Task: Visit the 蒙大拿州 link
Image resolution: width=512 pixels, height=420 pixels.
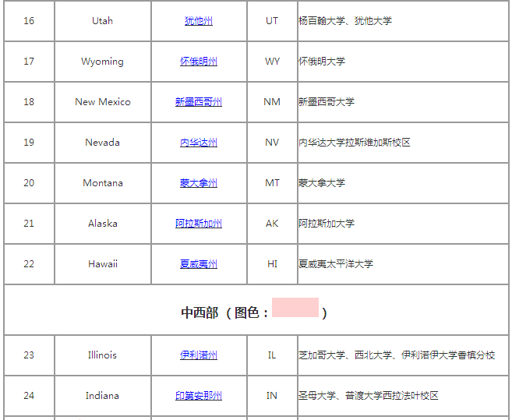Action: 198,183
